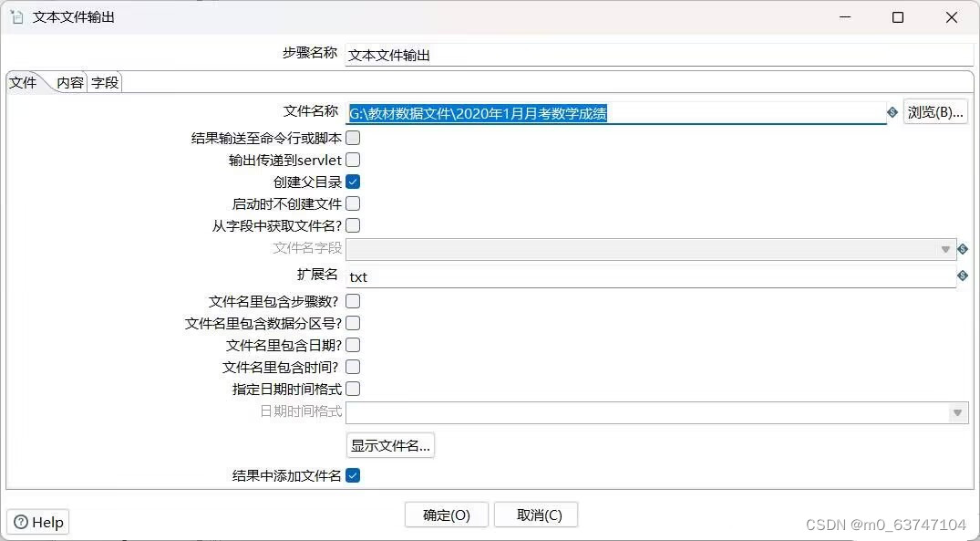Switch to the 文件 tab
The width and height of the screenshot is (980, 541).
point(23,82)
